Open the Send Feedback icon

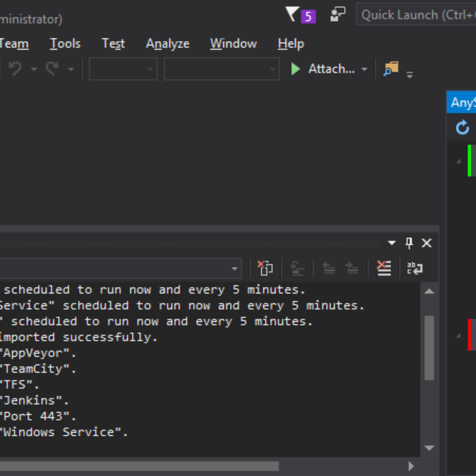point(338,14)
